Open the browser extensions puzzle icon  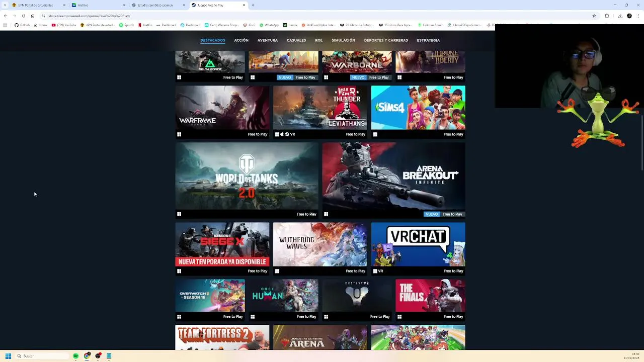pos(607,16)
